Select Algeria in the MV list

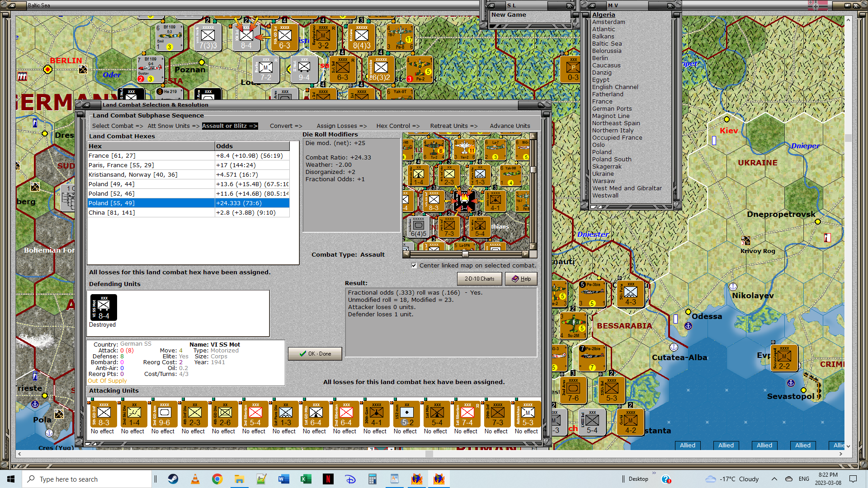604,15
